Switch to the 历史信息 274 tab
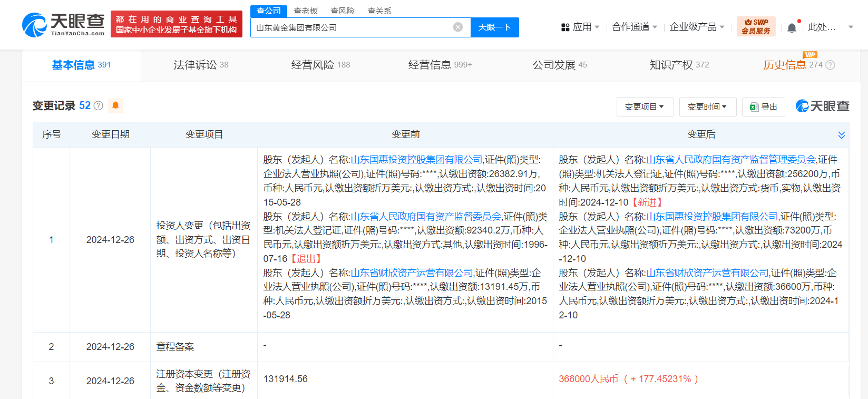The height and width of the screenshot is (399, 868). [793, 65]
